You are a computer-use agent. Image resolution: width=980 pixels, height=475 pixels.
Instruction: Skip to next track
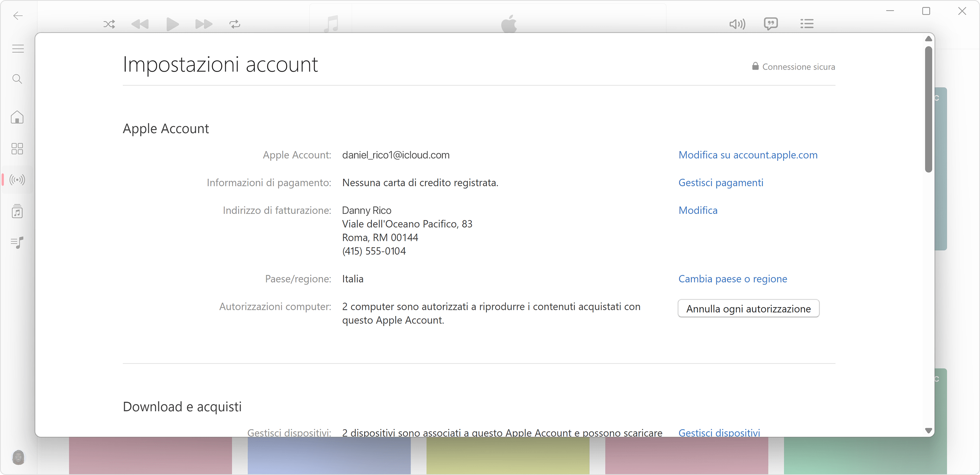pyautogui.click(x=204, y=24)
